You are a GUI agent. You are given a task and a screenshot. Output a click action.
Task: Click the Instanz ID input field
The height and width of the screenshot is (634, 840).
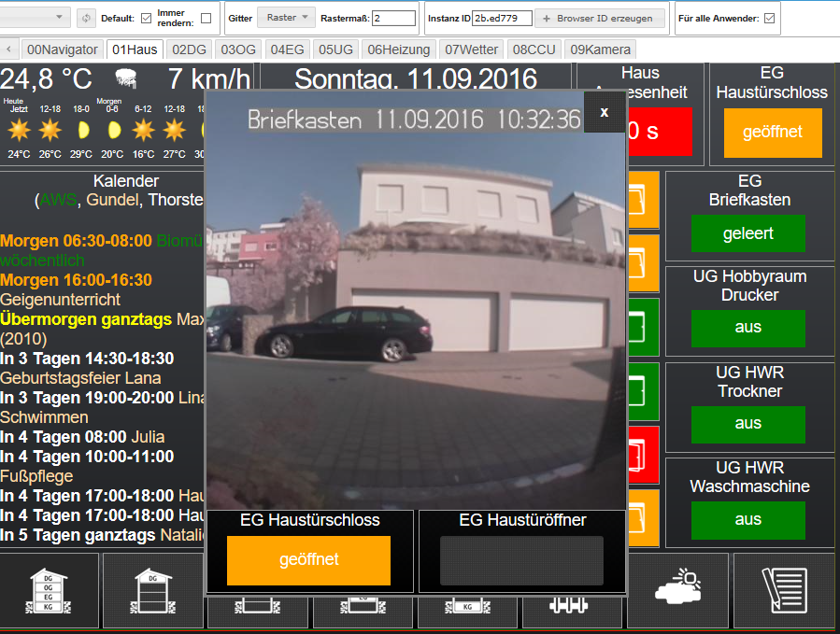point(503,18)
